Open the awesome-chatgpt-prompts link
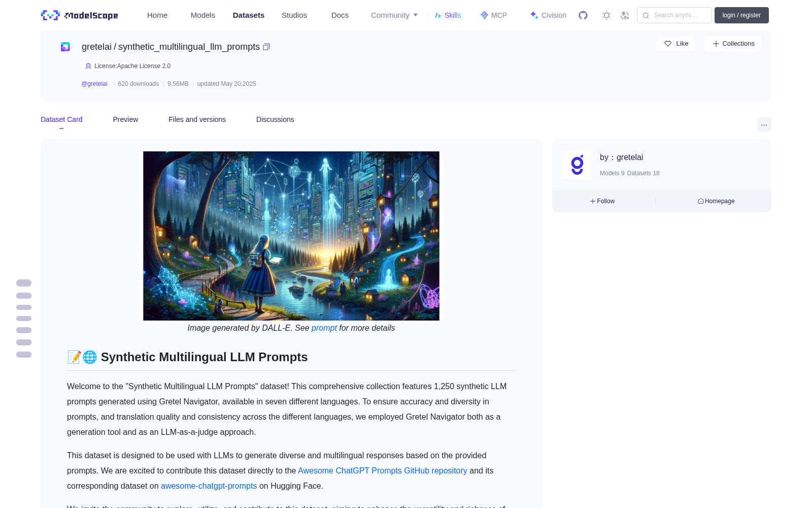 (209, 486)
